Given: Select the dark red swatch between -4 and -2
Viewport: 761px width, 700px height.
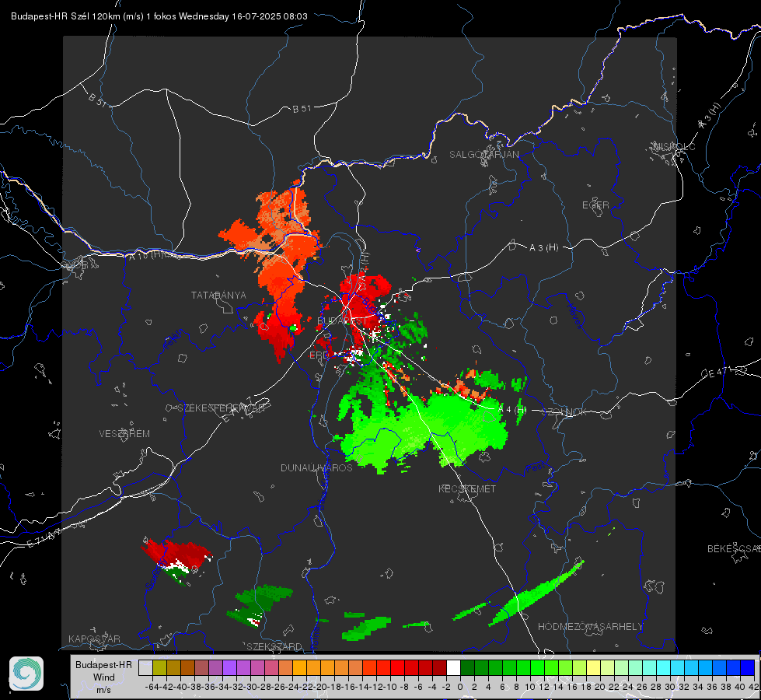Looking at the screenshot, I should click(439, 667).
